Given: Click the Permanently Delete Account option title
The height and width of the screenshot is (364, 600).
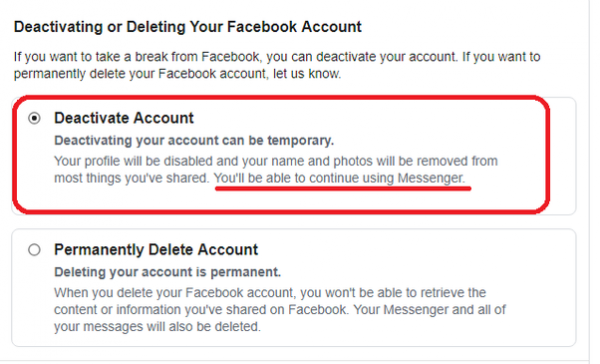Looking at the screenshot, I should point(156,250).
